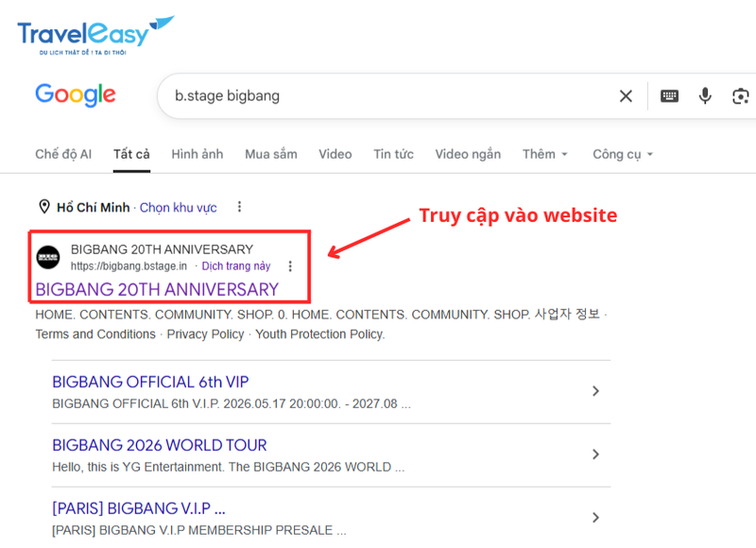Click the Chọn khu vực link
The image size is (756, 548).
[178, 208]
